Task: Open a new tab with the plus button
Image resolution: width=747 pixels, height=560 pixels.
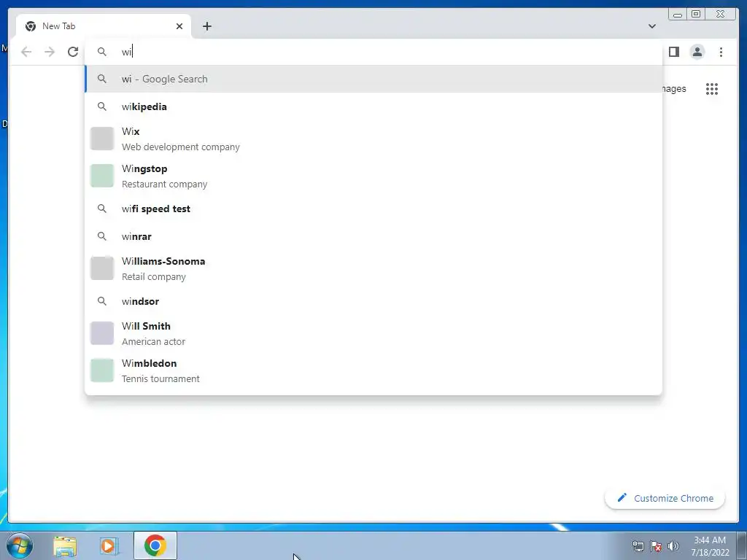Action: [206, 26]
